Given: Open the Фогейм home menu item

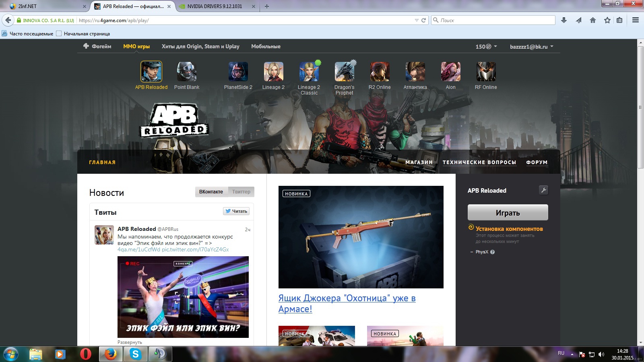Looking at the screenshot, I should coord(97,47).
